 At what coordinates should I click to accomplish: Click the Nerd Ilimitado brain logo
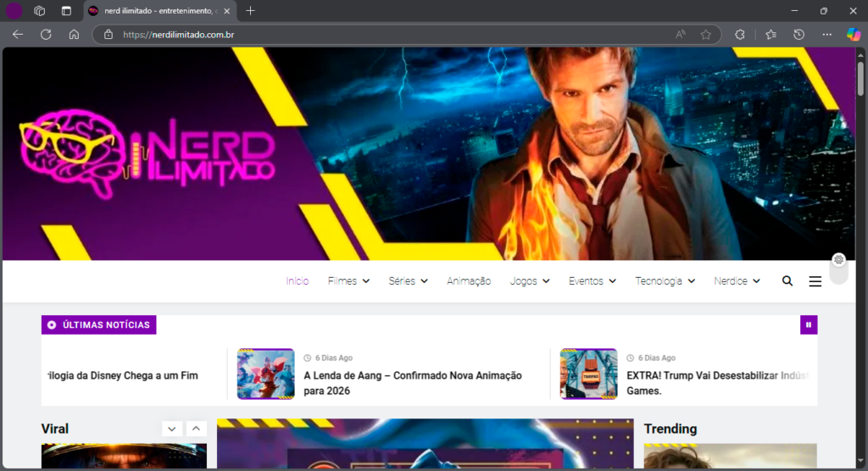pos(147,153)
